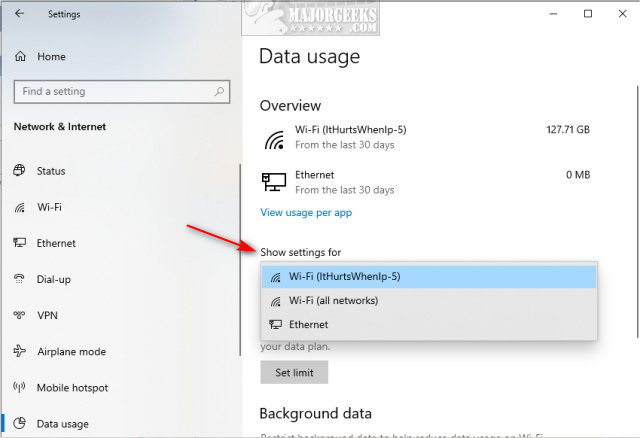
Task: Go to the Mobile hotspot section
Action: point(72,387)
